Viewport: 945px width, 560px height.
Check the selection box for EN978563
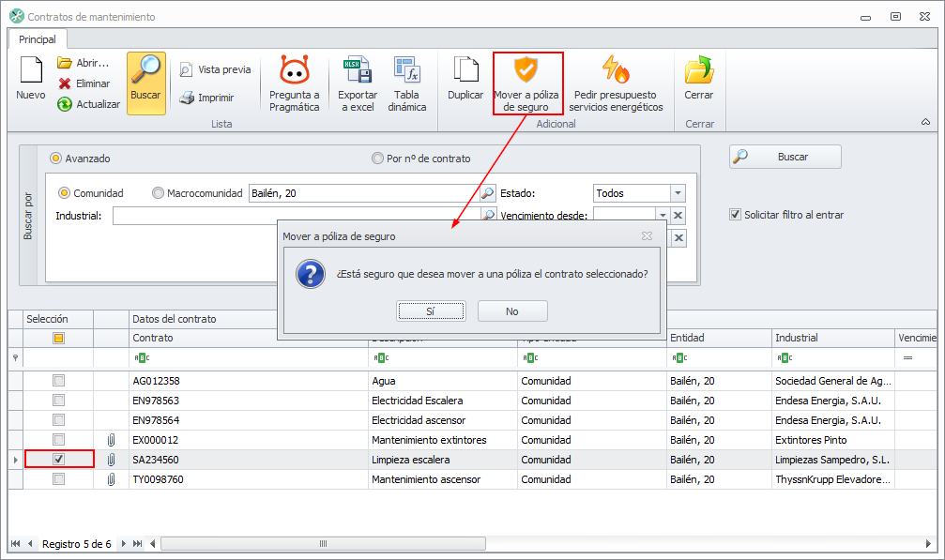tap(58, 401)
